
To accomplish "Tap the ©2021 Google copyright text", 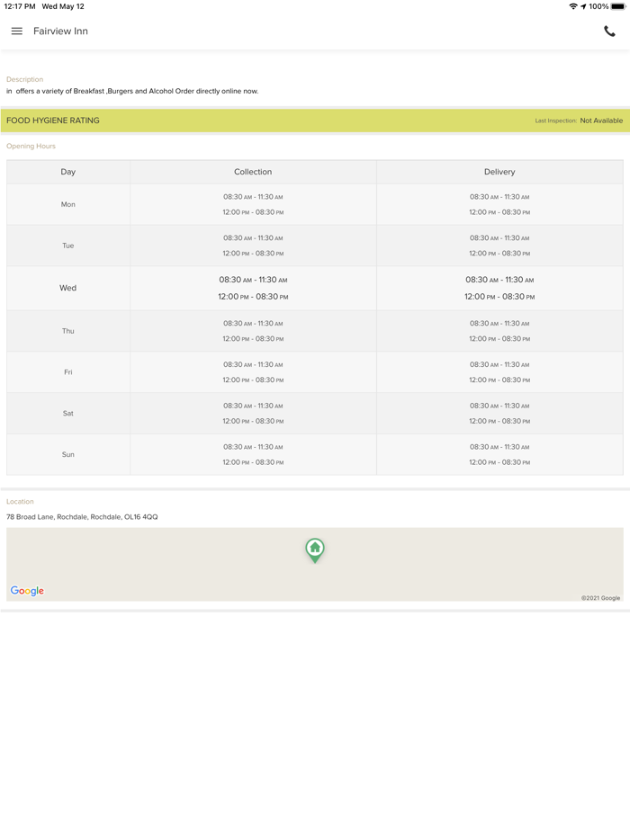I will (600, 598).
